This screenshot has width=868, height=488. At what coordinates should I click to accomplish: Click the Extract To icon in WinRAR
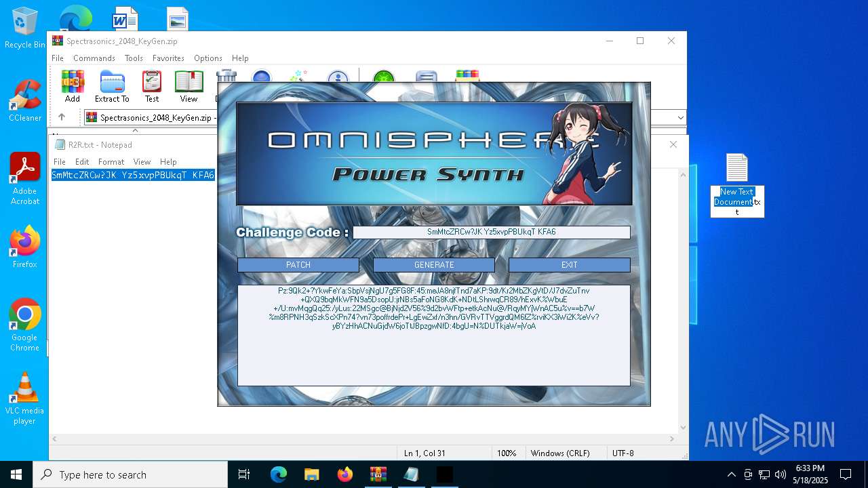click(112, 87)
